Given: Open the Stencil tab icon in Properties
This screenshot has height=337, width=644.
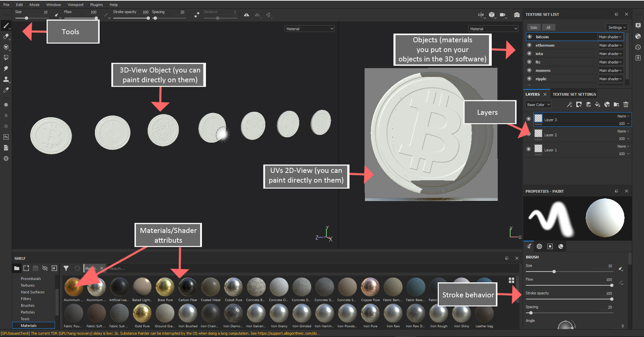Looking at the screenshot, I should [550, 246].
